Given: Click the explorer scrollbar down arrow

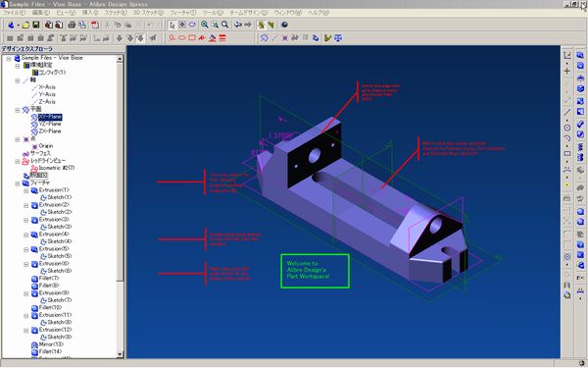Looking at the screenshot, I should pos(120,353).
